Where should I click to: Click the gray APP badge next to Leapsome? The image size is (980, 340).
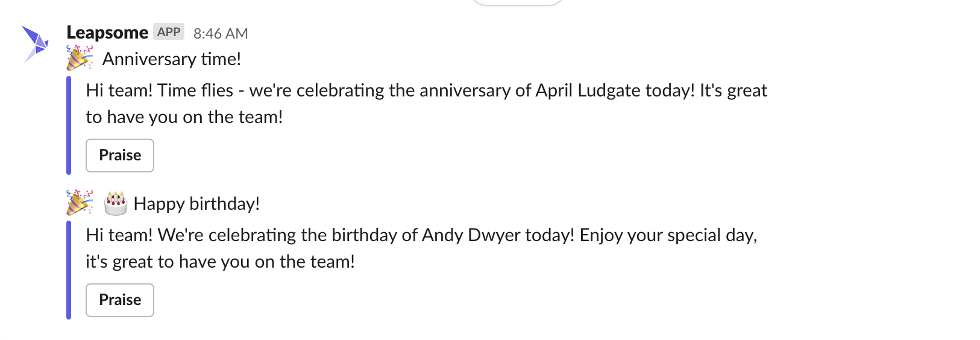pos(169,32)
